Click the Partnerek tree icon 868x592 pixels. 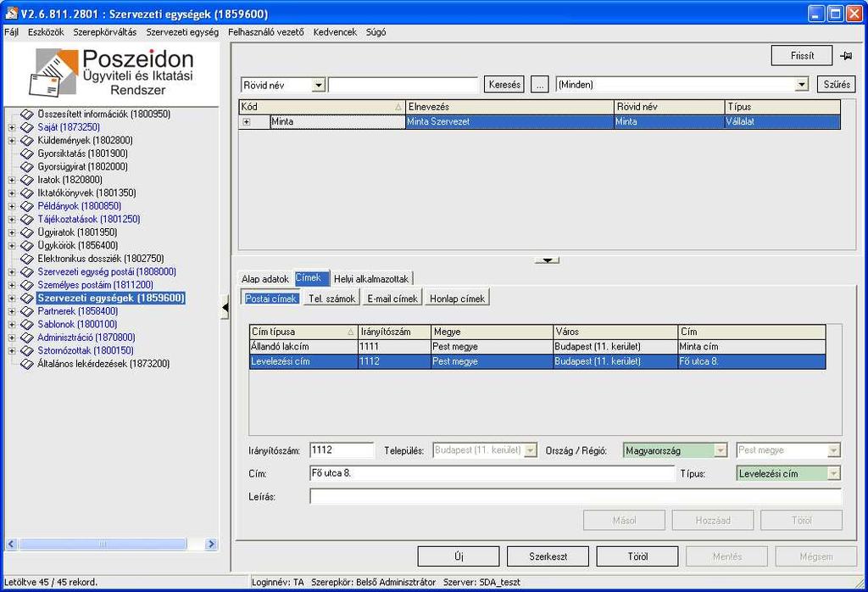26,311
